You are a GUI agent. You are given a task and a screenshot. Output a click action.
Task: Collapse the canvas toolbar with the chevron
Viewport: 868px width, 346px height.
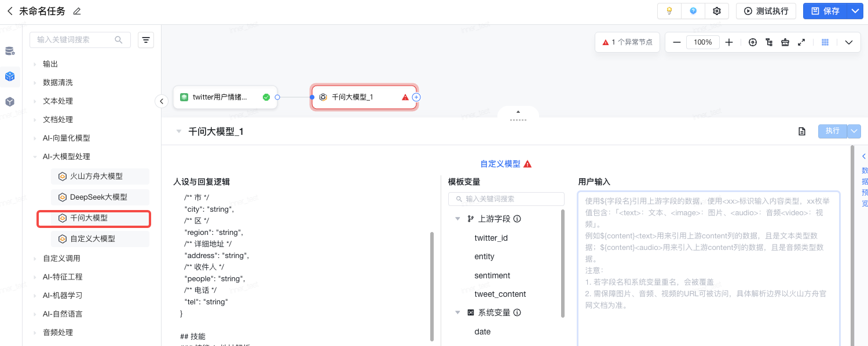coord(849,42)
